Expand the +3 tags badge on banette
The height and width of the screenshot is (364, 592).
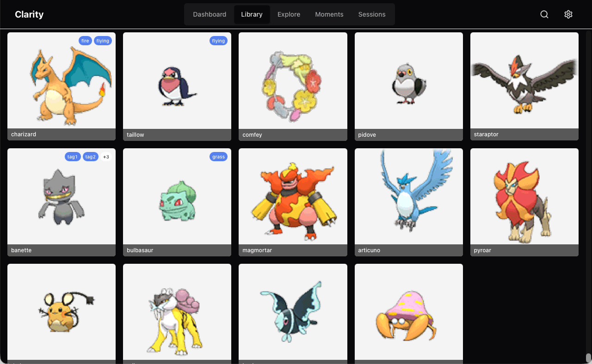(106, 157)
